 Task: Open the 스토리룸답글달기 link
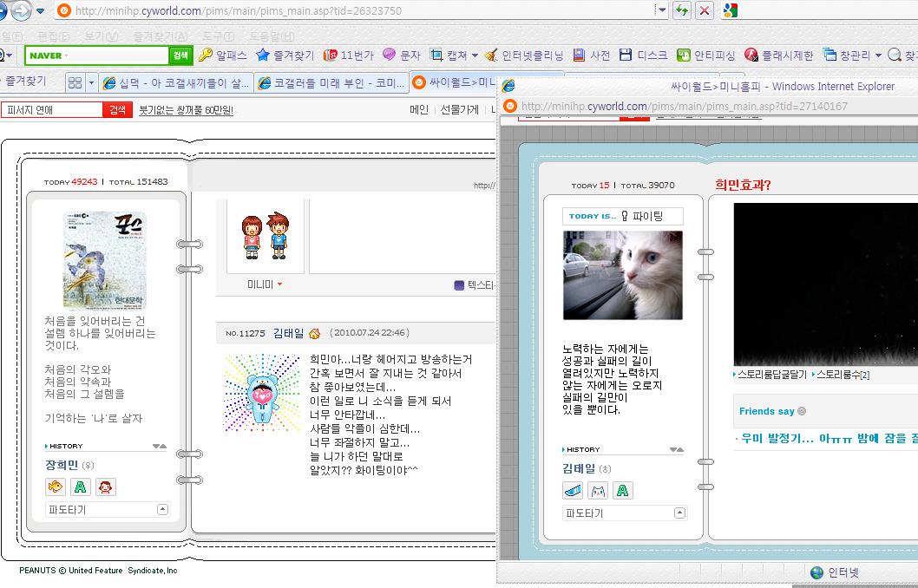point(771,375)
